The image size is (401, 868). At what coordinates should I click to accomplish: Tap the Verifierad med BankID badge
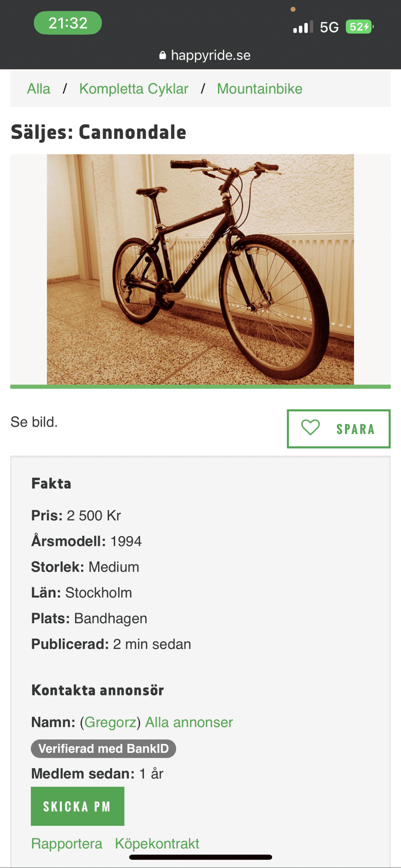click(103, 749)
